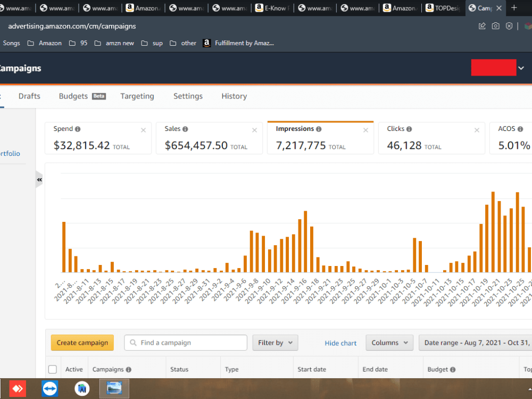Image resolution: width=532 pixels, height=399 pixels.
Task: Click the share page icon in address bar
Action: [x=482, y=26]
